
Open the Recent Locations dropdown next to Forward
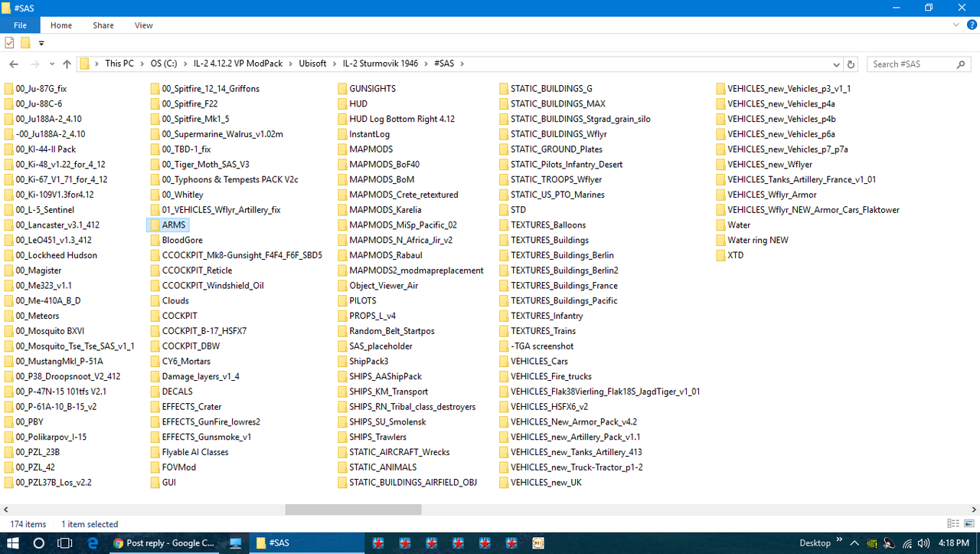coord(51,64)
